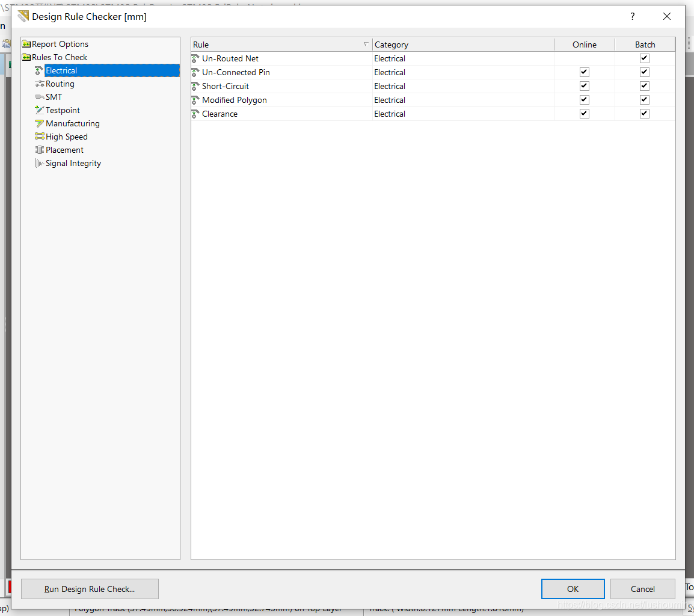Select Electrical in the rules tree
Screen dimensions: 694x616
tap(61, 70)
